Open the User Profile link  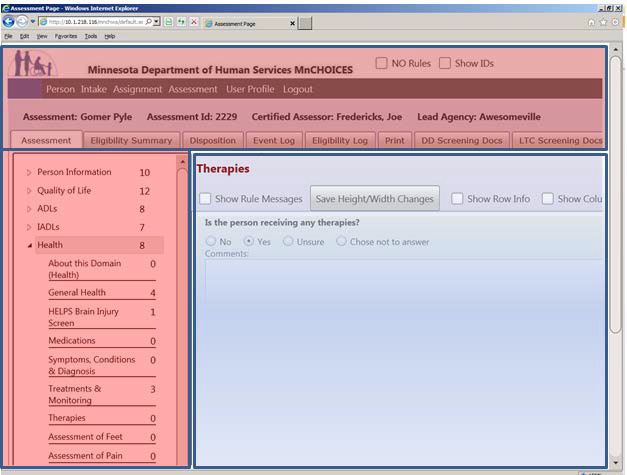click(250, 89)
